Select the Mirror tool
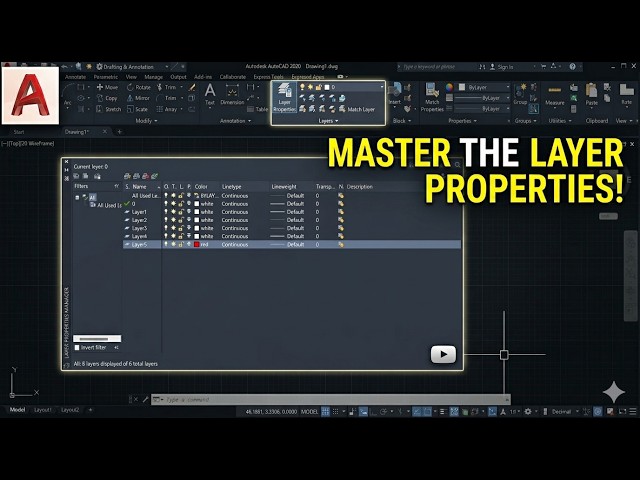The height and width of the screenshot is (480, 640). [138, 98]
